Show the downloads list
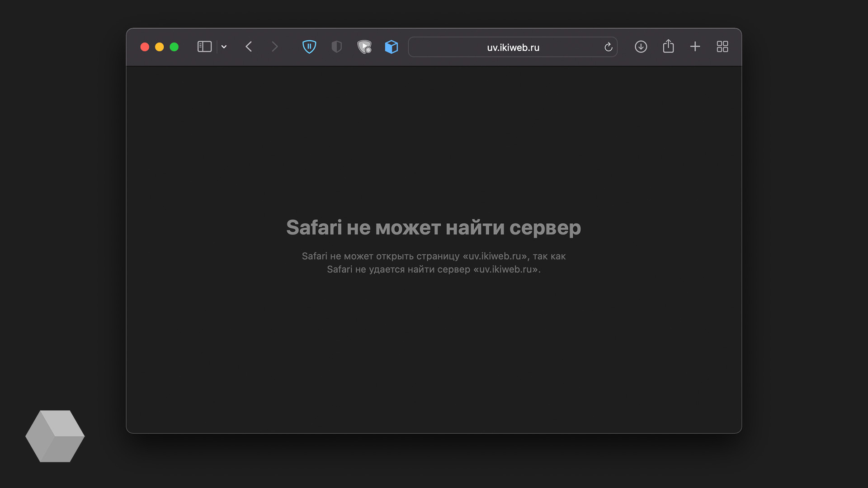Image resolution: width=868 pixels, height=488 pixels. [641, 47]
